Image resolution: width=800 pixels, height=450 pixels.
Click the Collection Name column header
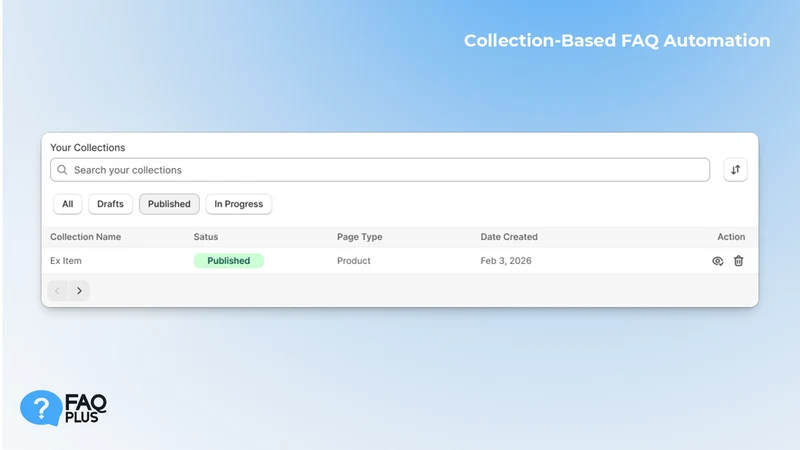pyautogui.click(x=85, y=237)
